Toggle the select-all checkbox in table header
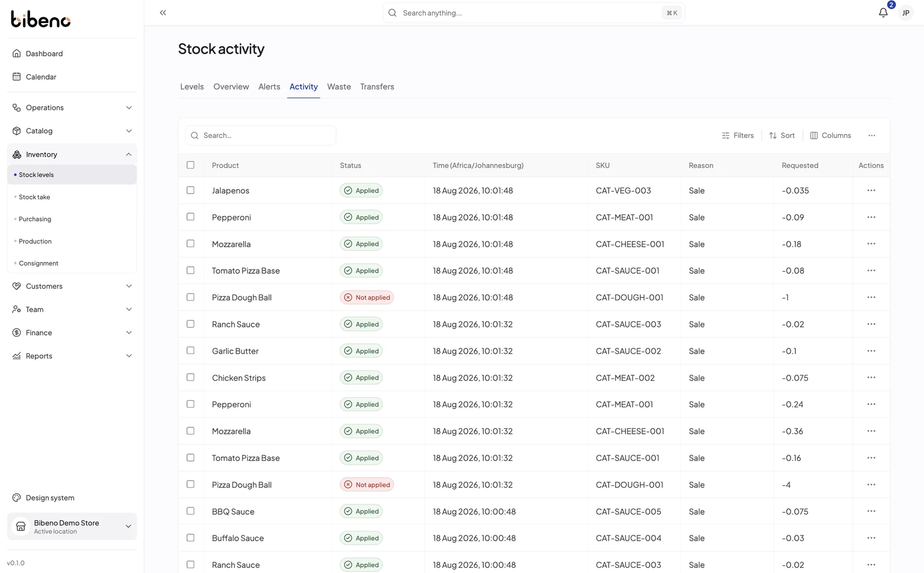 (191, 165)
